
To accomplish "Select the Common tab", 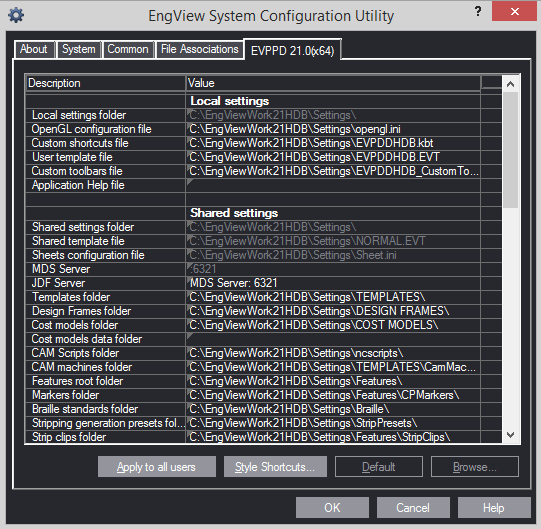I will tap(128, 49).
